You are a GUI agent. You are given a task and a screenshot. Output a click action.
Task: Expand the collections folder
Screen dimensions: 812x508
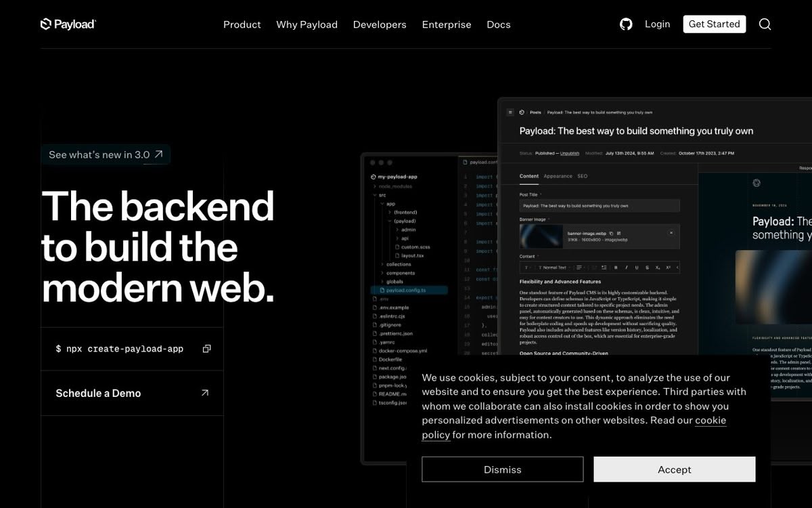click(x=397, y=264)
